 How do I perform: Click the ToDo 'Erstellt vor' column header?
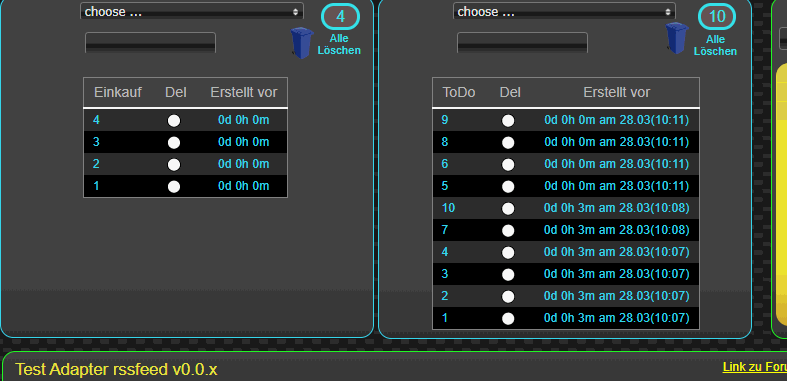pyautogui.click(x=616, y=92)
